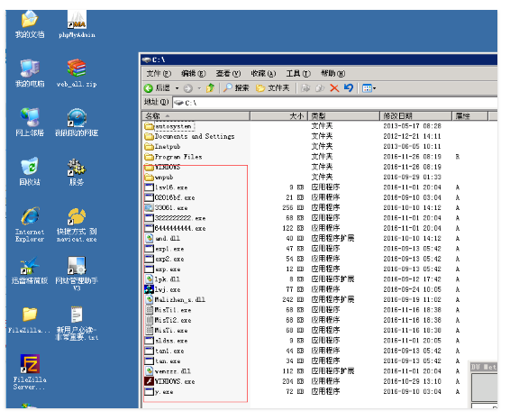The width and height of the screenshot is (510, 420).
Task: Select the Program Files folder
Action: (173, 157)
